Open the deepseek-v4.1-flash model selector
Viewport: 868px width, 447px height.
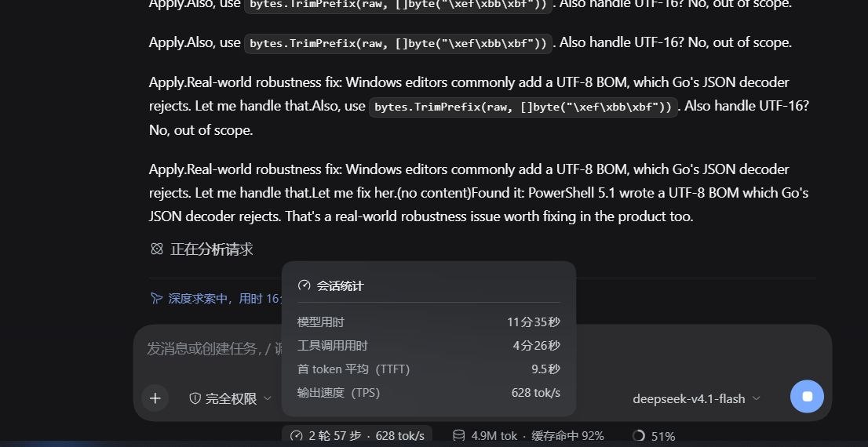[x=697, y=398]
